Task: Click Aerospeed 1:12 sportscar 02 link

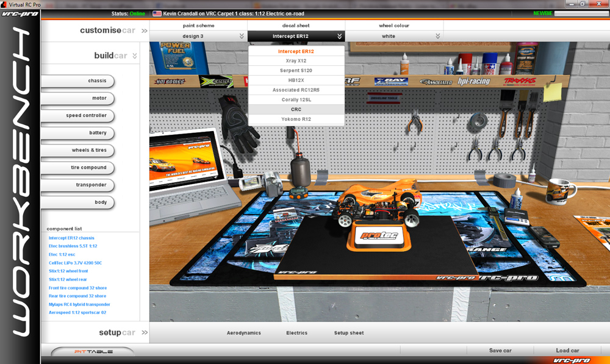Action: [x=77, y=313]
